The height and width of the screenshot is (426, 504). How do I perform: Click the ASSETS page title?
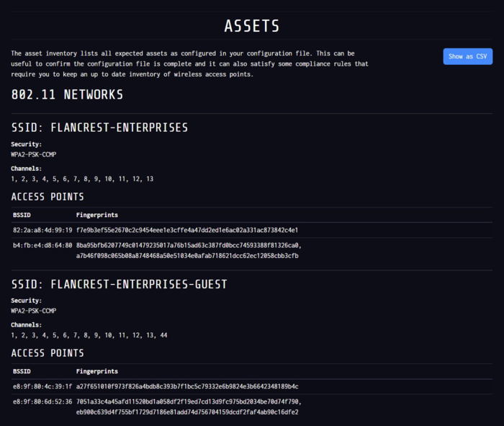(251, 27)
